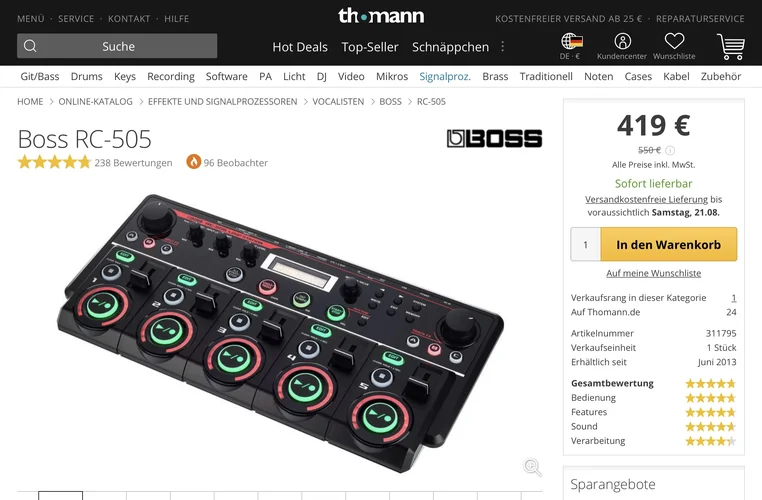
Task: Add item with In den Warenkorb button
Action: (x=669, y=244)
